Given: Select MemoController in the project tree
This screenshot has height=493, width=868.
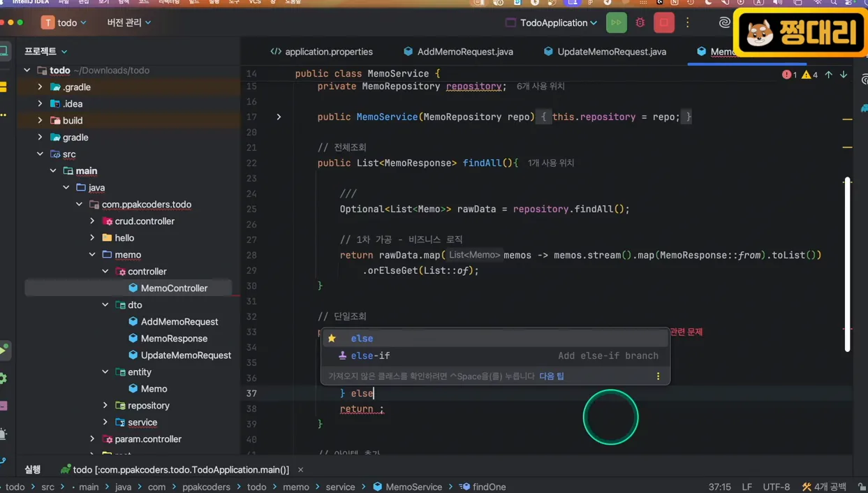Looking at the screenshot, I should point(174,288).
